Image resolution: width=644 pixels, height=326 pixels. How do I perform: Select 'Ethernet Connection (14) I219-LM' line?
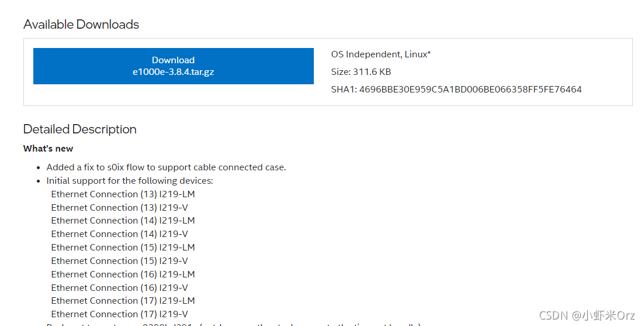(123, 221)
